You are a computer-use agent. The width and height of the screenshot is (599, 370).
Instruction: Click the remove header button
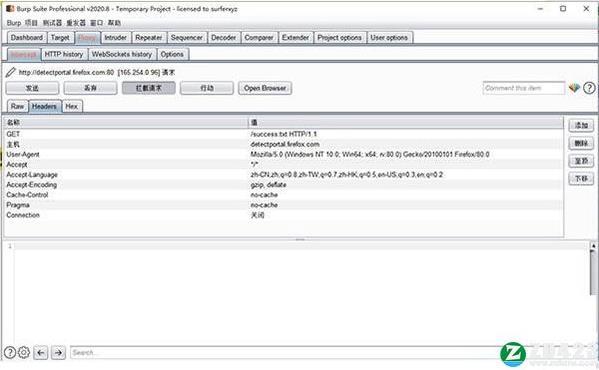pos(581,143)
